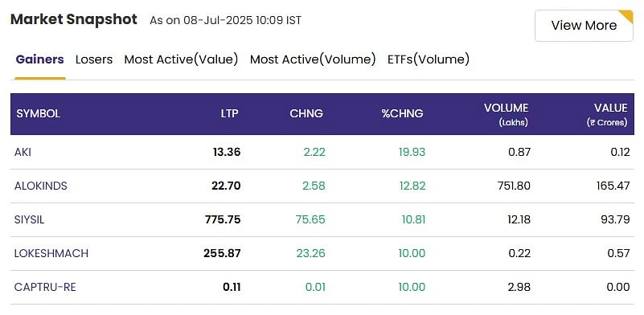Click the SYMBOL column header
The image size is (644, 315).
(39, 114)
